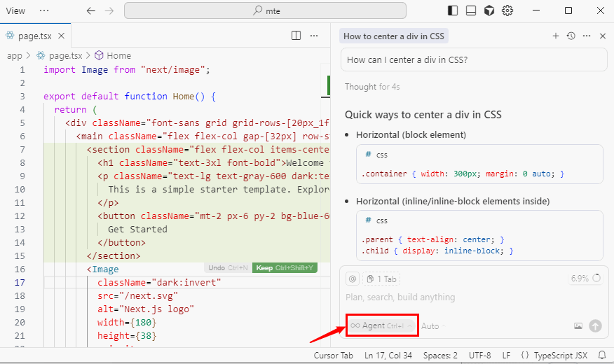The height and width of the screenshot is (364, 614).
Task: Attach an image using the picture icon
Action: pos(578,325)
